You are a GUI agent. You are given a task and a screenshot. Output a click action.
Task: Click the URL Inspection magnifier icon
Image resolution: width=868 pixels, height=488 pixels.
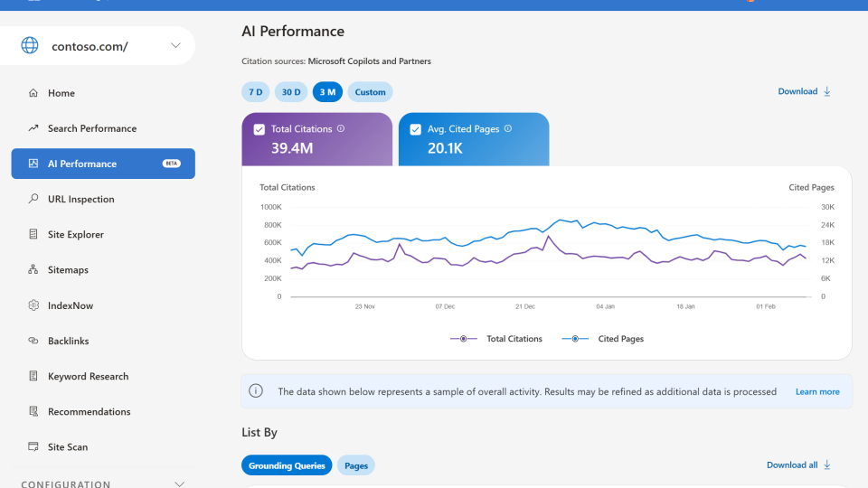[33, 199]
